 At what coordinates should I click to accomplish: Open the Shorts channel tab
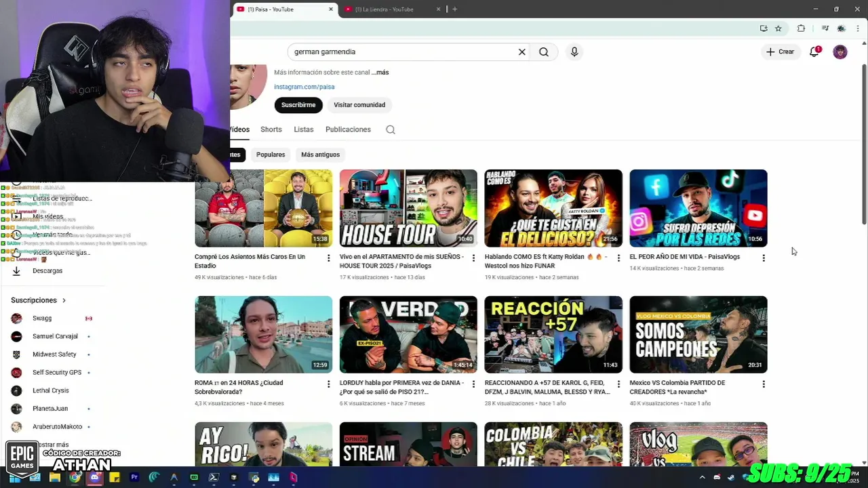(x=271, y=129)
